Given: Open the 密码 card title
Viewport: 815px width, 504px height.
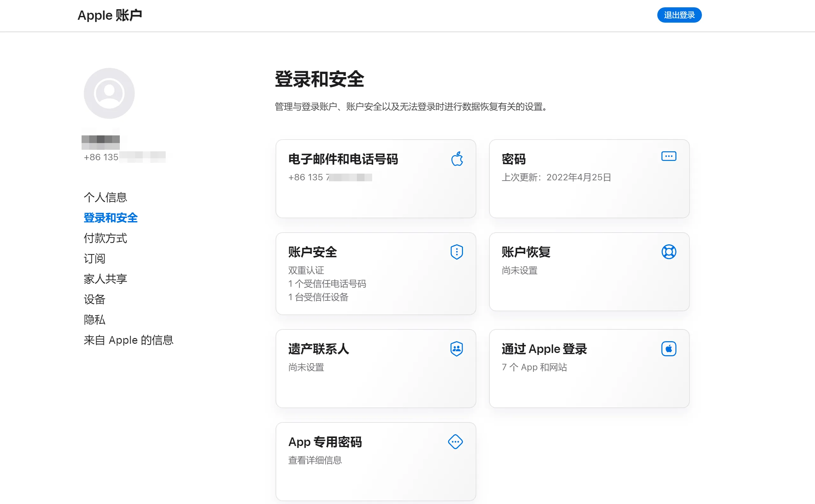Looking at the screenshot, I should pos(514,159).
